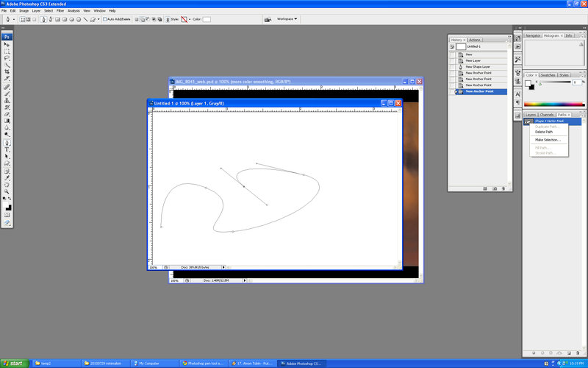Select the Move tool in the toolbox

pos(7,44)
